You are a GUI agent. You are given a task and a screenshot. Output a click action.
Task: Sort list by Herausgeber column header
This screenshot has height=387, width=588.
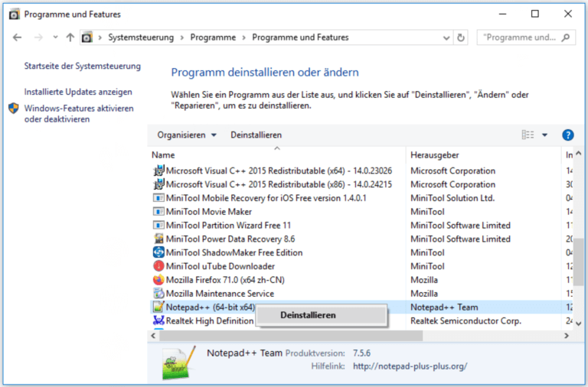point(435,155)
